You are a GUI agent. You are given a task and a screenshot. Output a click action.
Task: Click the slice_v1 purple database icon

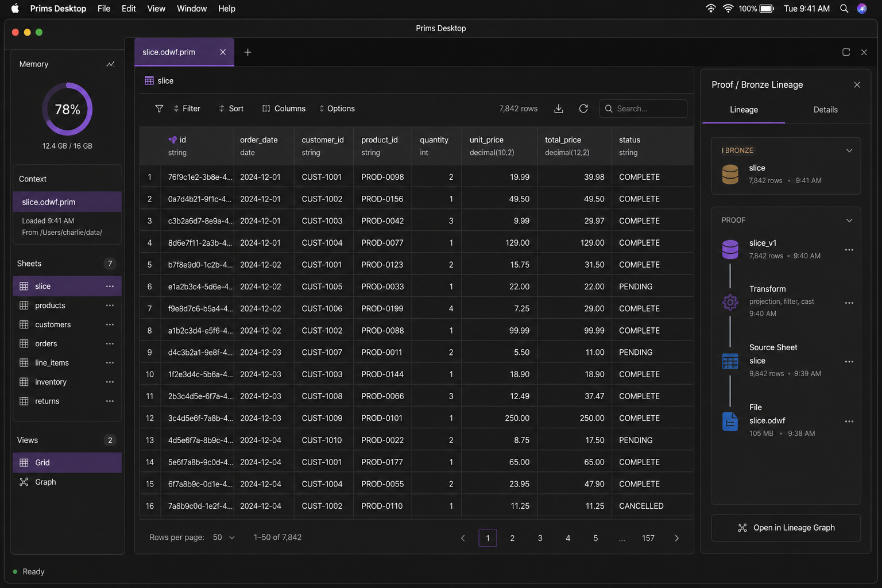tap(730, 249)
